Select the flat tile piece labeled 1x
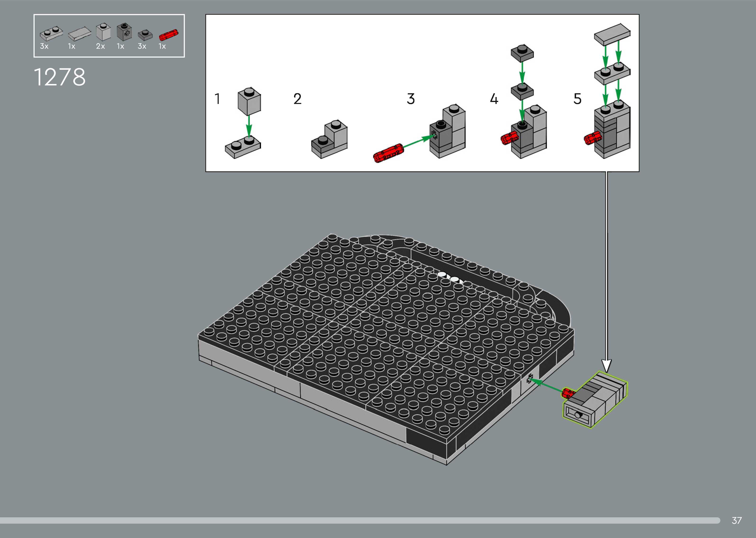Screen dimensions: 756x538 [79, 33]
